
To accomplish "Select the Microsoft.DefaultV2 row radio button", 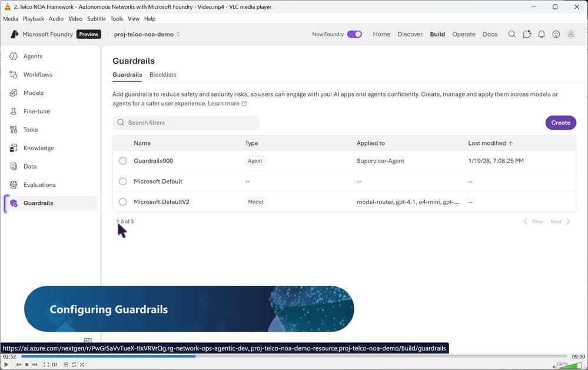I will (x=123, y=201).
